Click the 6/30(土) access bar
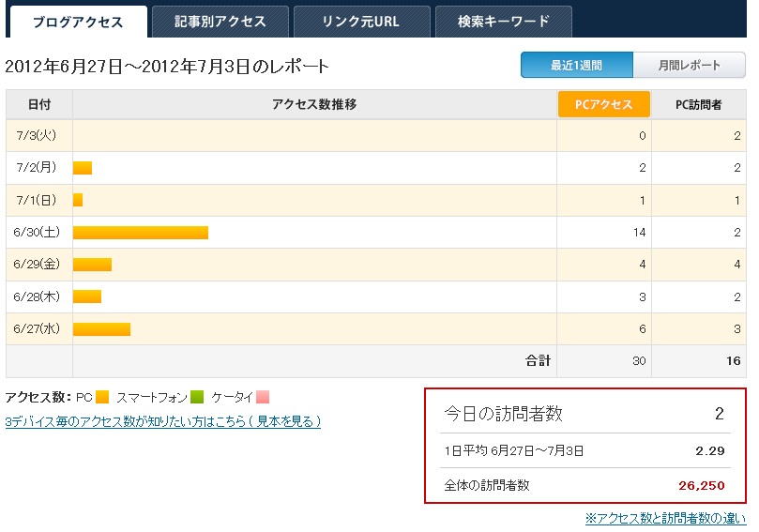This screenshot has width=759, height=532. (141, 233)
